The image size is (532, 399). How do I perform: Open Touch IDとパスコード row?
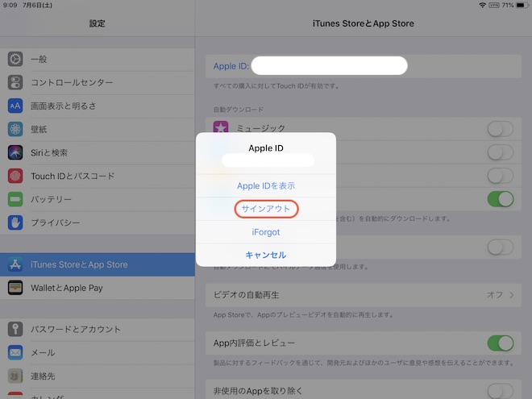(x=98, y=176)
